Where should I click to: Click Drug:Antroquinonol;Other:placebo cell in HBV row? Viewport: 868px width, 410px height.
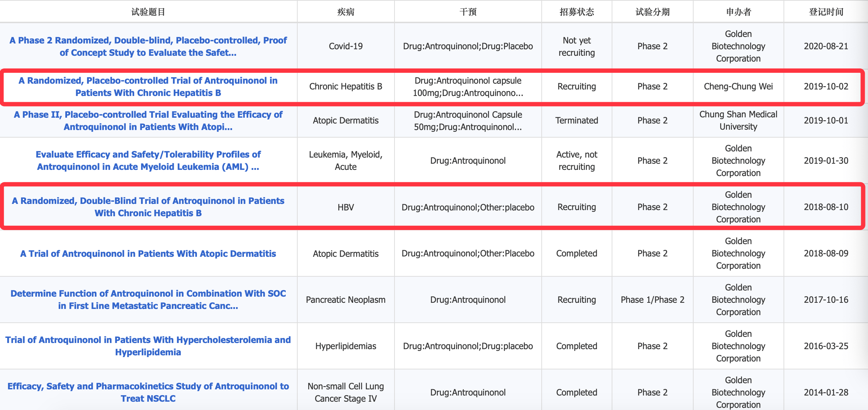click(x=468, y=207)
